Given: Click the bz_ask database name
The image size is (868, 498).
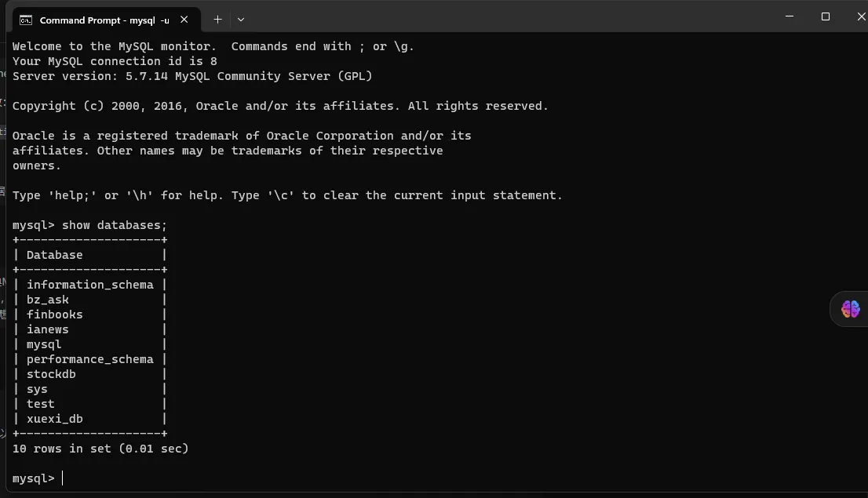Looking at the screenshot, I should 48,300.
